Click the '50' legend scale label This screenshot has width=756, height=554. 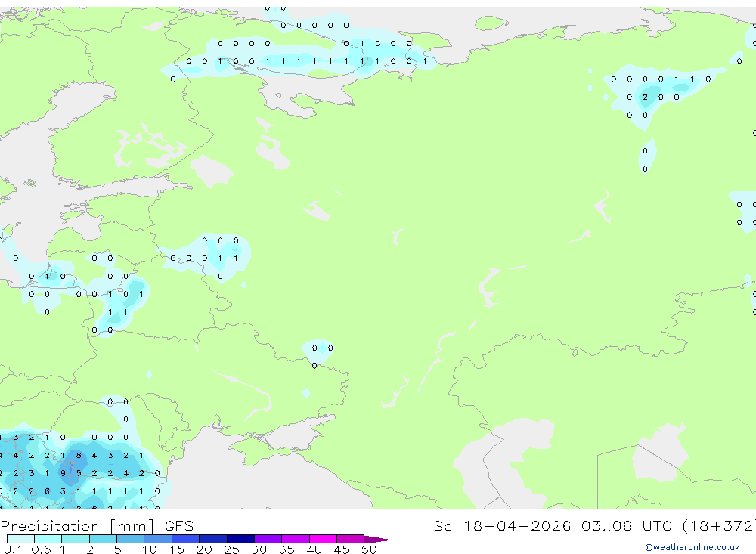tap(369, 549)
